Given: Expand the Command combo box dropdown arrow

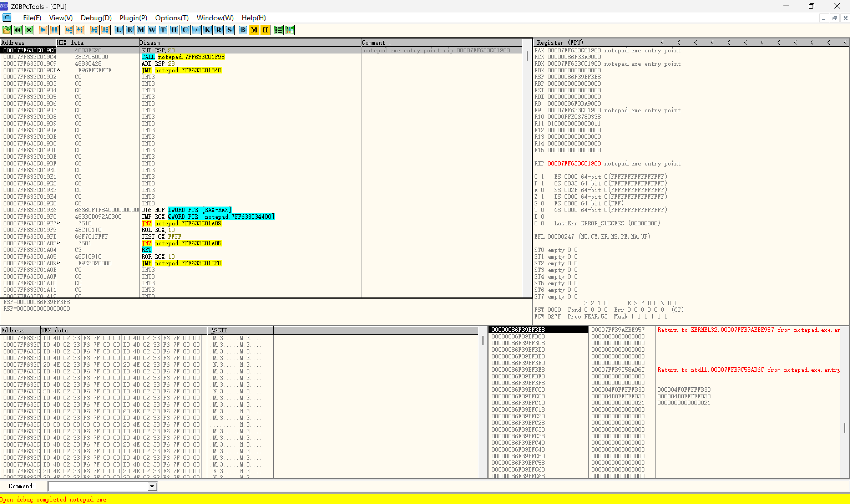Looking at the screenshot, I should [152, 486].
